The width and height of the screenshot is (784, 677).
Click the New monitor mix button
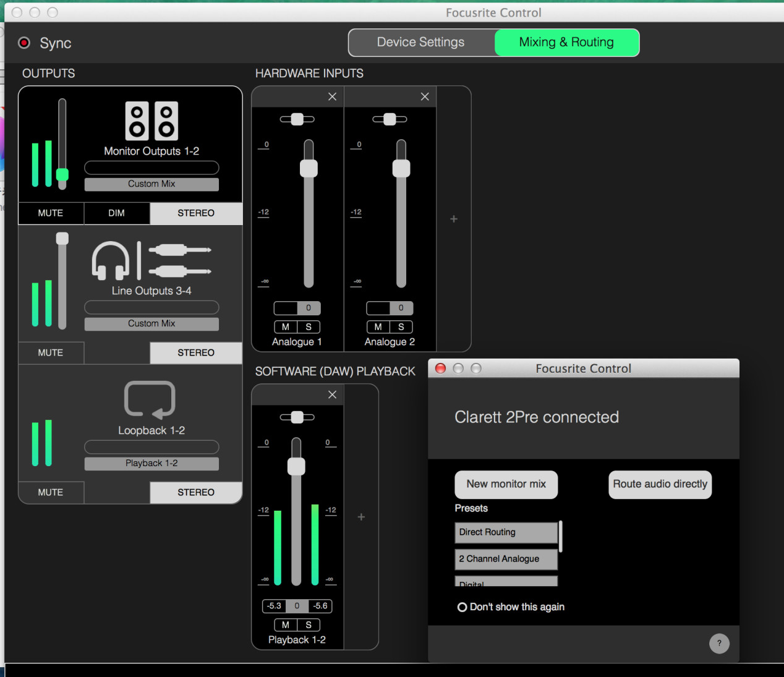pos(506,485)
